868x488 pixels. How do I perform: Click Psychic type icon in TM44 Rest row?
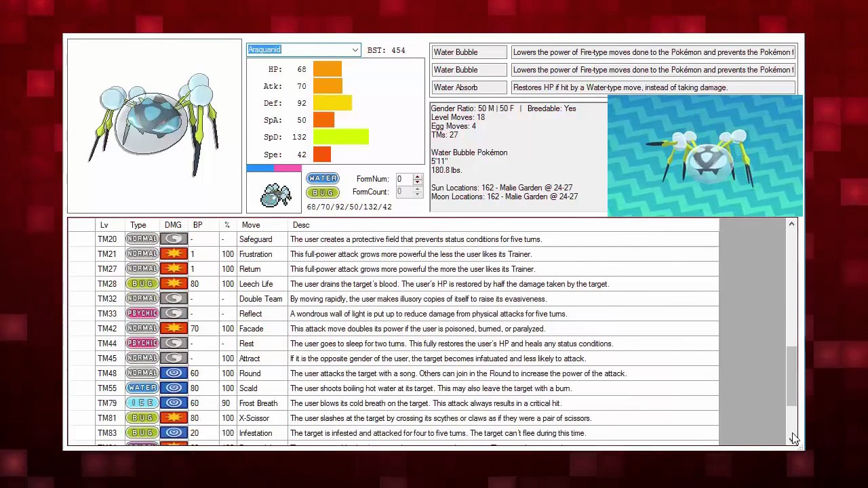[x=142, y=344]
